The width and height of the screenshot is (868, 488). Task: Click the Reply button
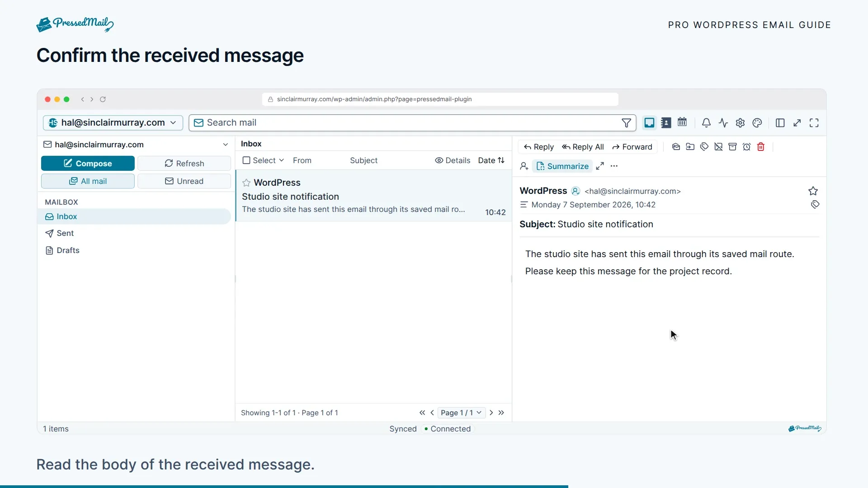(x=538, y=147)
